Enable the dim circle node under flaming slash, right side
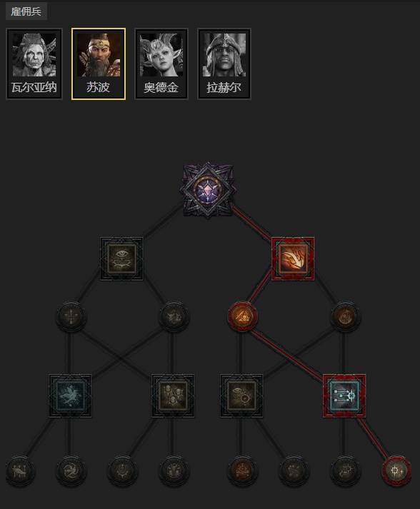Image resolution: width=420 pixels, height=509 pixels. click(345, 316)
